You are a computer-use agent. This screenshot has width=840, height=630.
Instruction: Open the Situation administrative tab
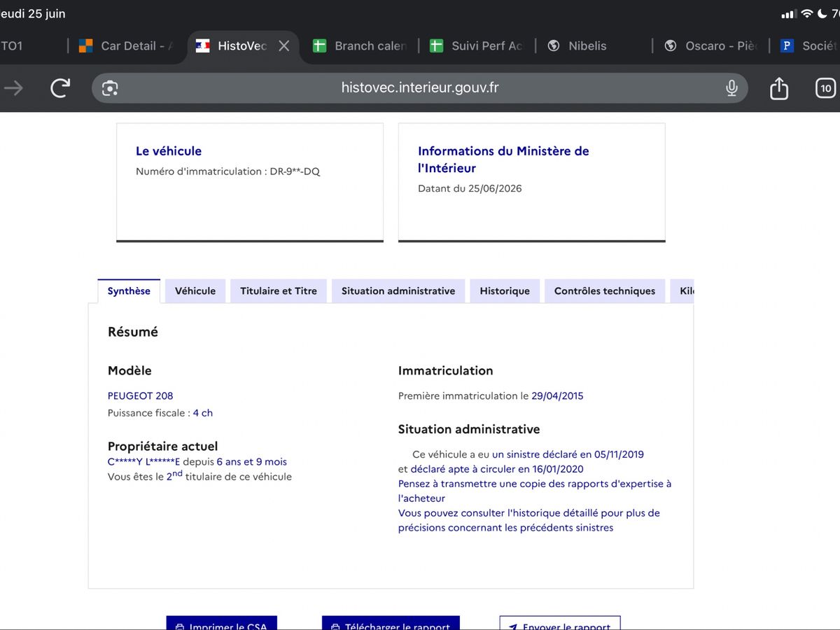pos(398,291)
